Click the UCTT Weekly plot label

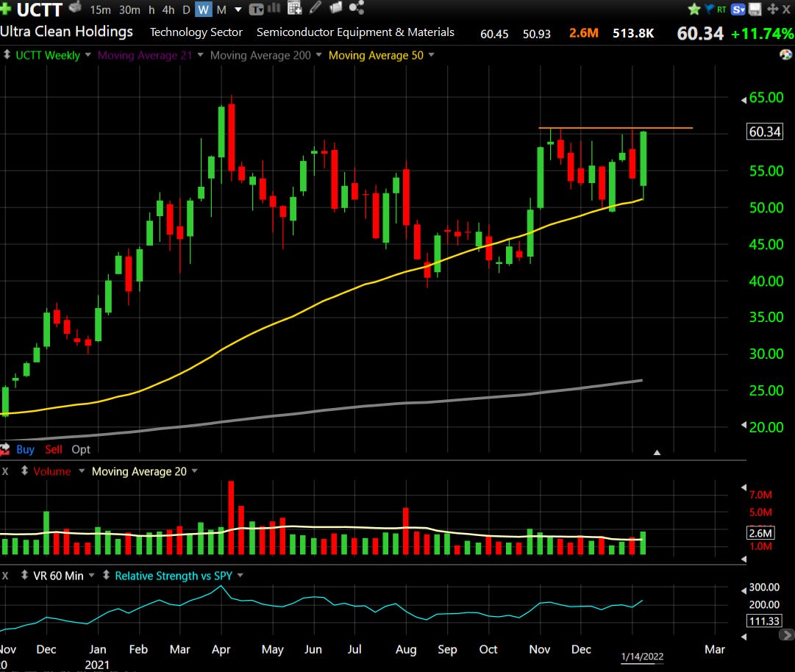pyautogui.click(x=48, y=55)
